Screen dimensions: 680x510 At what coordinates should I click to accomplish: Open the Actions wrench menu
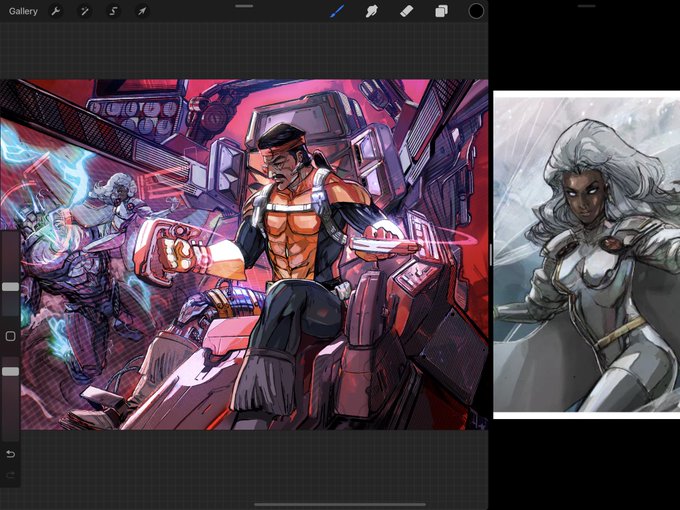pyautogui.click(x=56, y=11)
